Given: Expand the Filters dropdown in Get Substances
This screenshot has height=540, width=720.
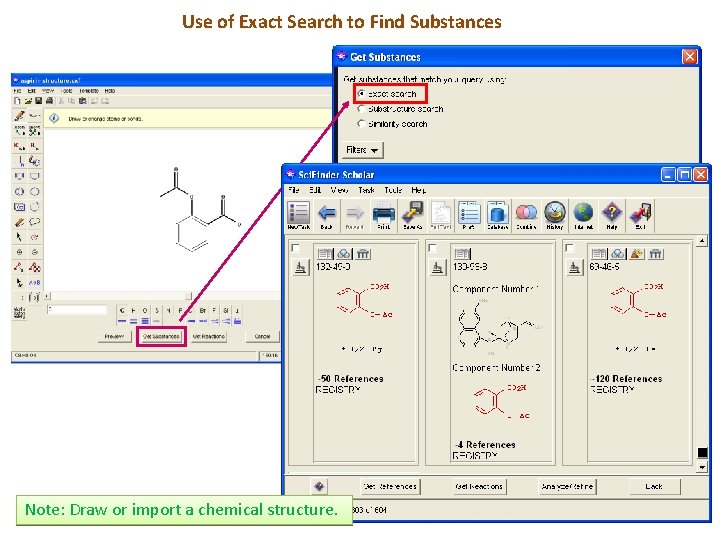Looking at the screenshot, I should 362,150.
